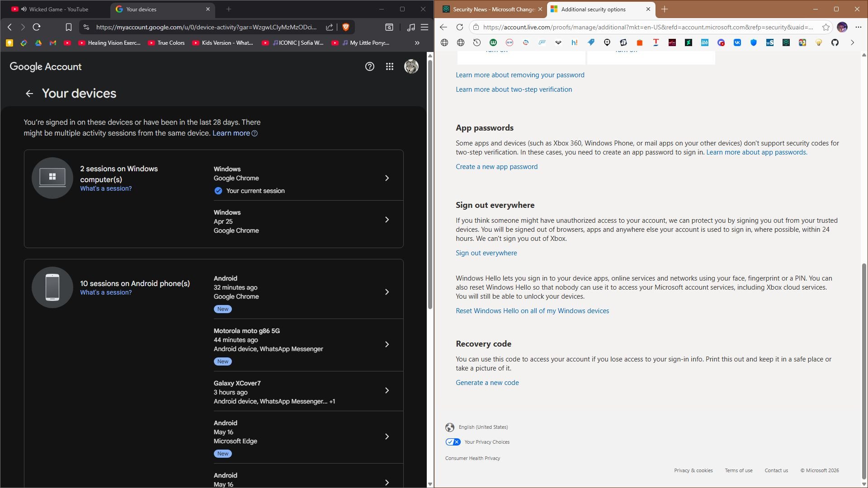Close the Security News tab
The height and width of the screenshot is (488, 868).
tap(540, 9)
